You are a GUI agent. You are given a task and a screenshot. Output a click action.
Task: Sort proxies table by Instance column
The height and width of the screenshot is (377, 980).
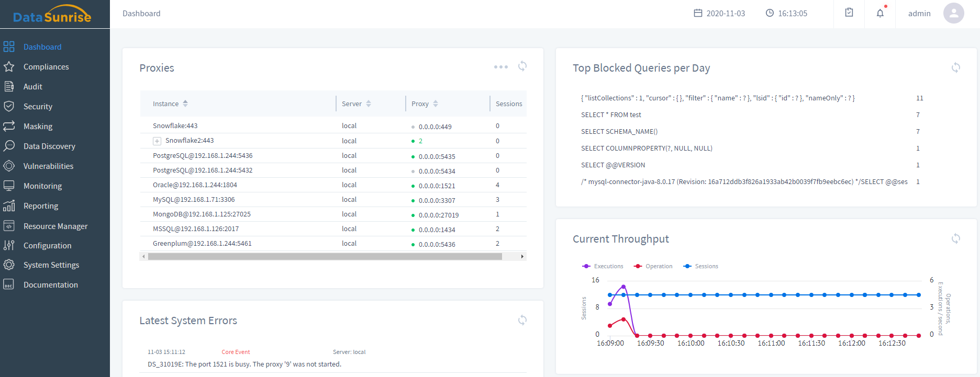pyautogui.click(x=185, y=104)
